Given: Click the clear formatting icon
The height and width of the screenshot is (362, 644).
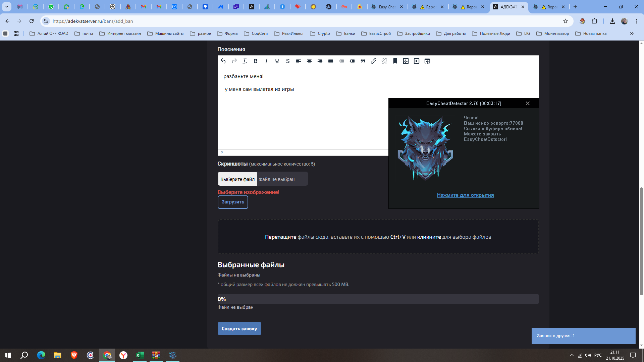Looking at the screenshot, I should (x=245, y=61).
